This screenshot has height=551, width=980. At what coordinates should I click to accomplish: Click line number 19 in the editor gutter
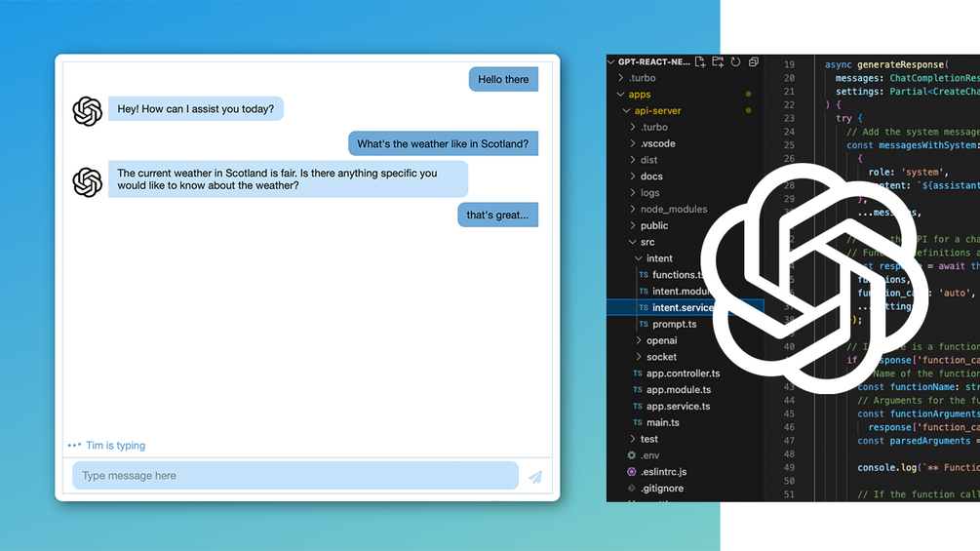click(x=790, y=64)
